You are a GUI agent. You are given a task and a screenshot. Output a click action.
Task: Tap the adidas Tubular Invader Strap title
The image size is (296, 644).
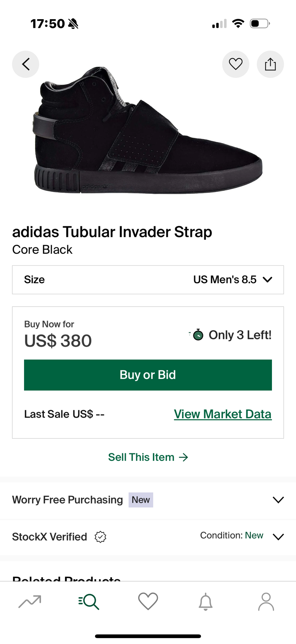(x=112, y=232)
